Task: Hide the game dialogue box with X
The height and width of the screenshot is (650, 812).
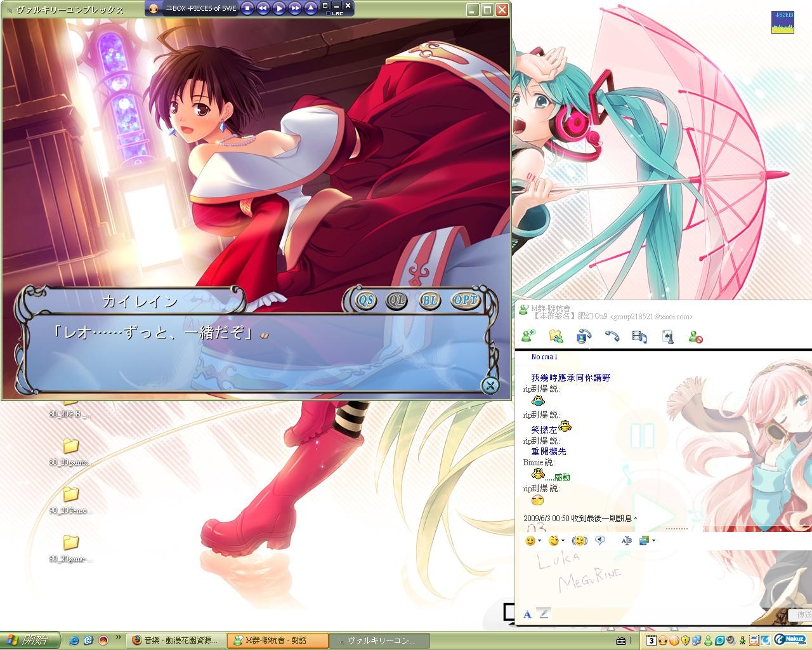Action: 490,385
